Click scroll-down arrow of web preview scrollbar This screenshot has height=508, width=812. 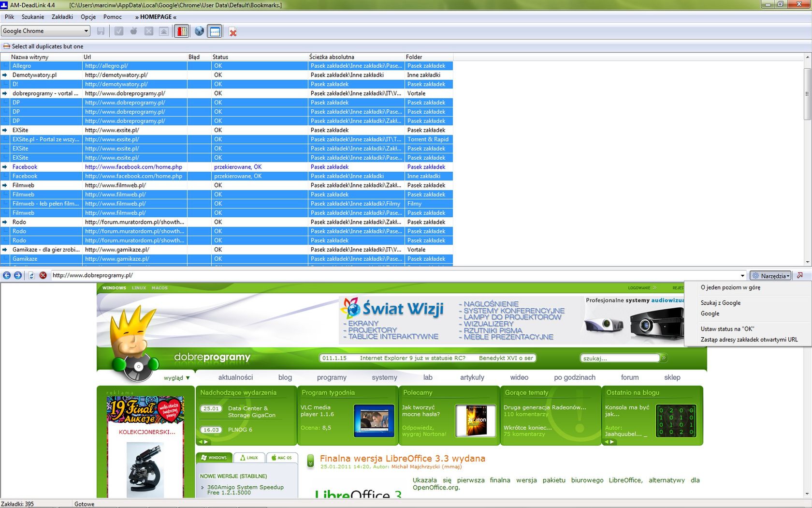click(x=807, y=494)
